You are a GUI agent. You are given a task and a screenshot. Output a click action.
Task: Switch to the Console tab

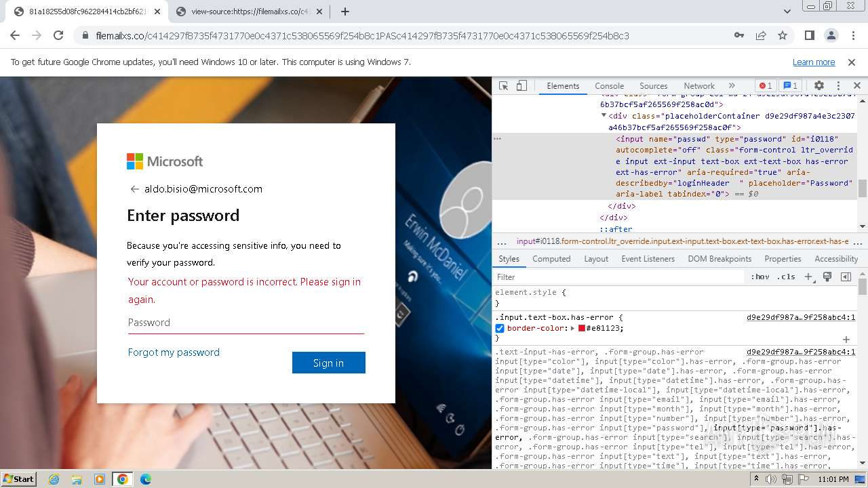point(609,86)
